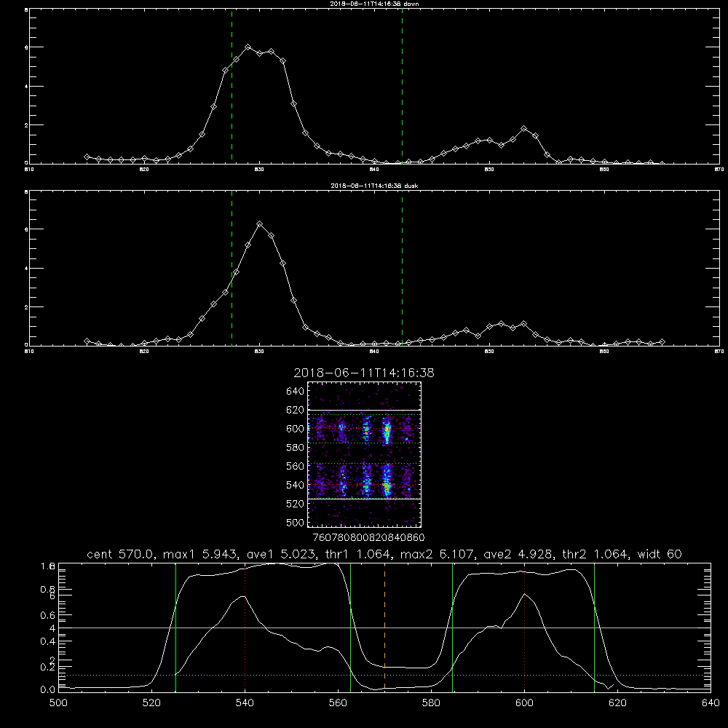Click the 'thr1 1.064' value
The height and width of the screenshot is (728, 728).
coord(357,554)
